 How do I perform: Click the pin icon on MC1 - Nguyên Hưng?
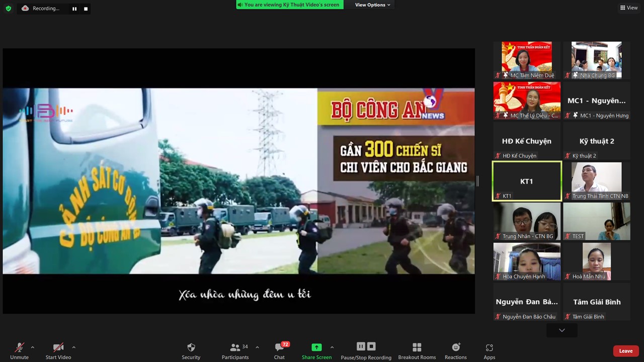point(576,116)
